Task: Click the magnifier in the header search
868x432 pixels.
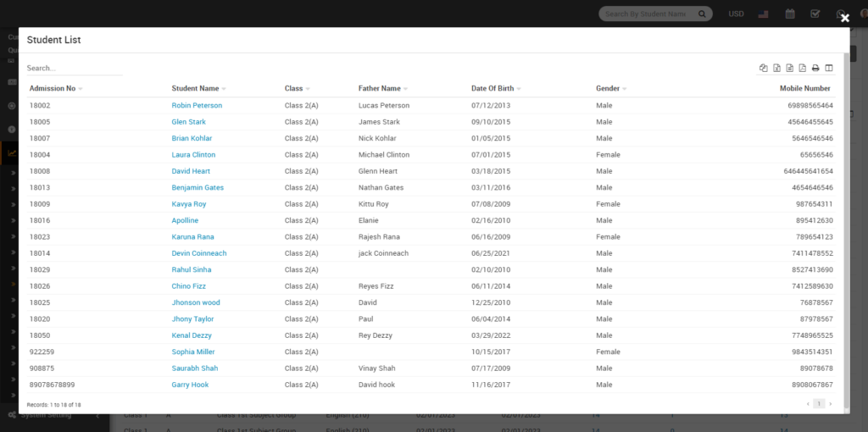Action: pyautogui.click(x=702, y=14)
